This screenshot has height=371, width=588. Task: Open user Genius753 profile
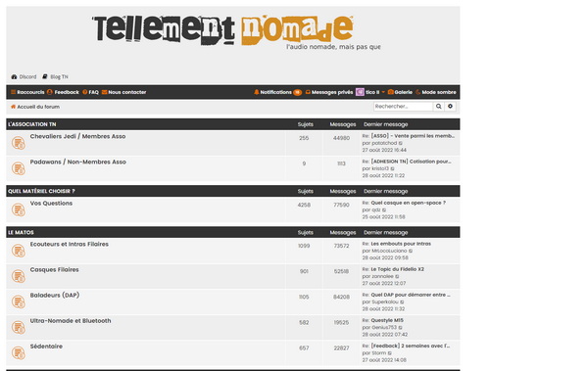[x=384, y=328]
